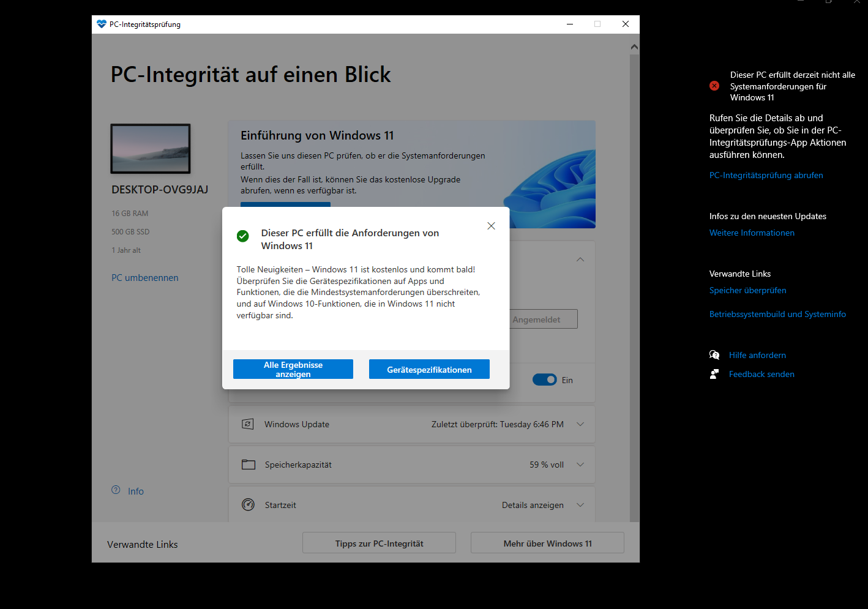The height and width of the screenshot is (609, 868).
Task: Open Gerätespezifikationen from the dialog
Action: coord(429,369)
